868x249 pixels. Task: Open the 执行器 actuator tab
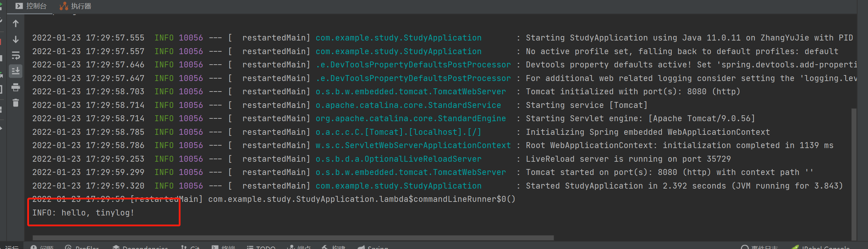click(75, 6)
